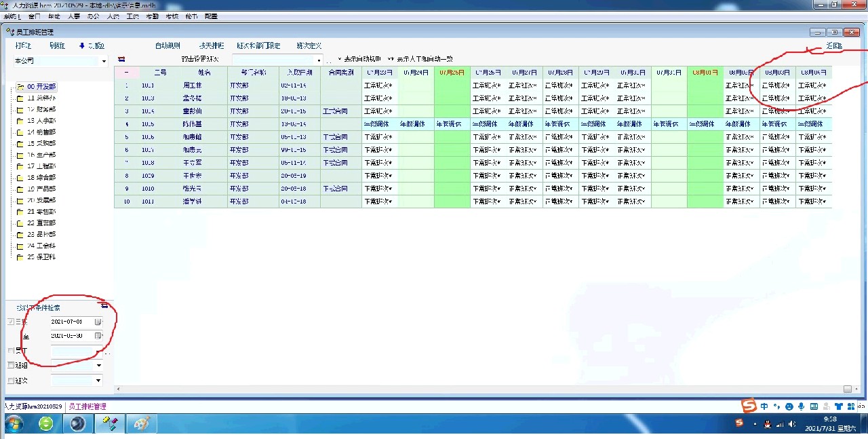Click the 自动规则 button

(167, 46)
